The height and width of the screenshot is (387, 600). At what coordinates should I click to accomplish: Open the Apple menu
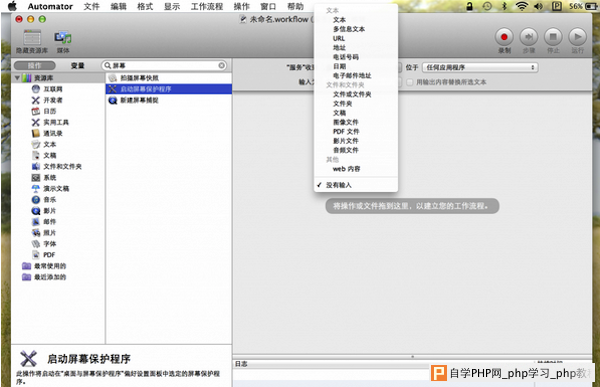coord(13,6)
